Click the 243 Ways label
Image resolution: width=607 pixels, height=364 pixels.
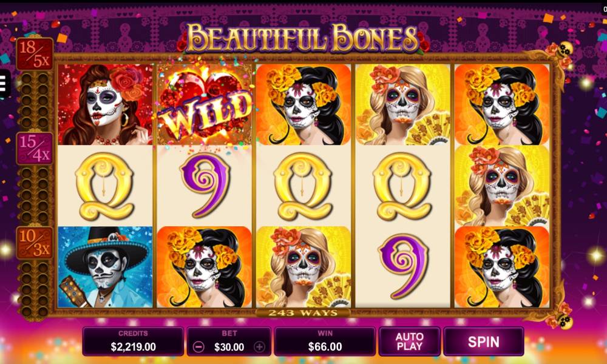(x=303, y=313)
